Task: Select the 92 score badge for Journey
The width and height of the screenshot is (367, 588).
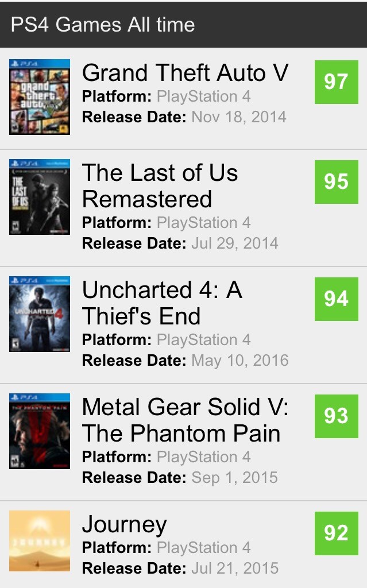Action: (336, 533)
